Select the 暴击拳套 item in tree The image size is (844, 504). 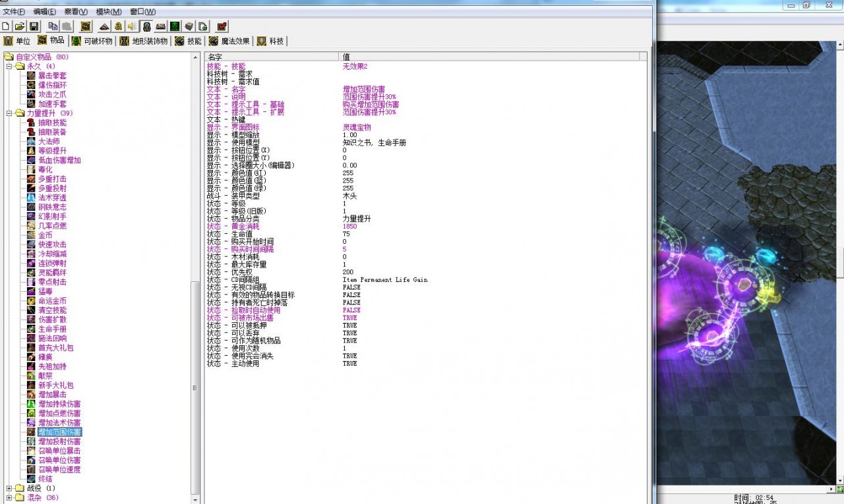click(52, 76)
